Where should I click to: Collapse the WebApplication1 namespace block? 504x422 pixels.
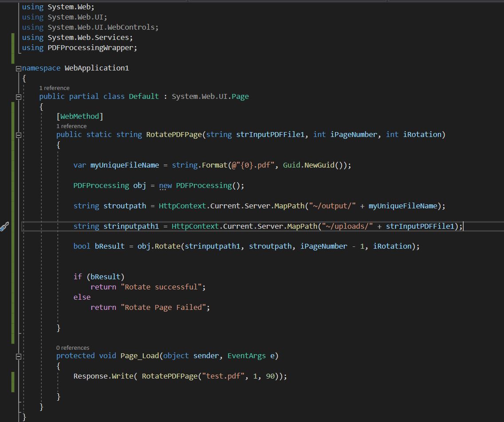tap(18, 68)
